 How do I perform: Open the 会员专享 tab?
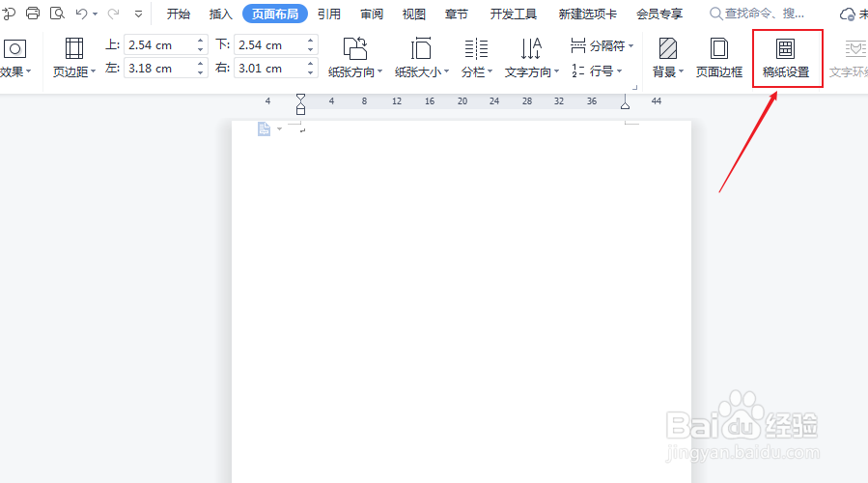pyautogui.click(x=659, y=14)
